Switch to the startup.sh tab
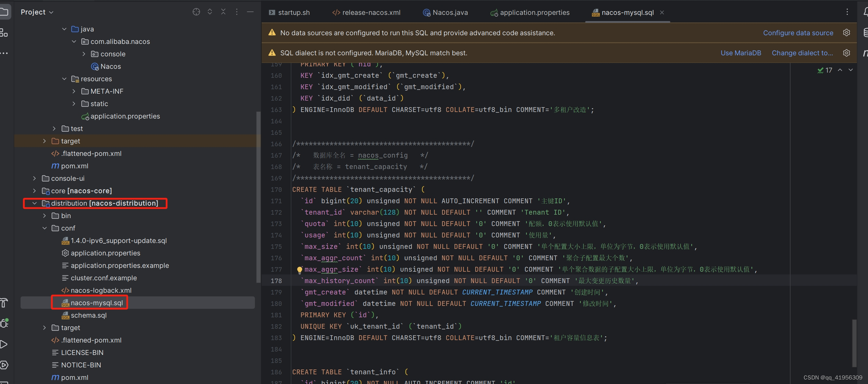This screenshot has height=384, width=868. (289, 12)
